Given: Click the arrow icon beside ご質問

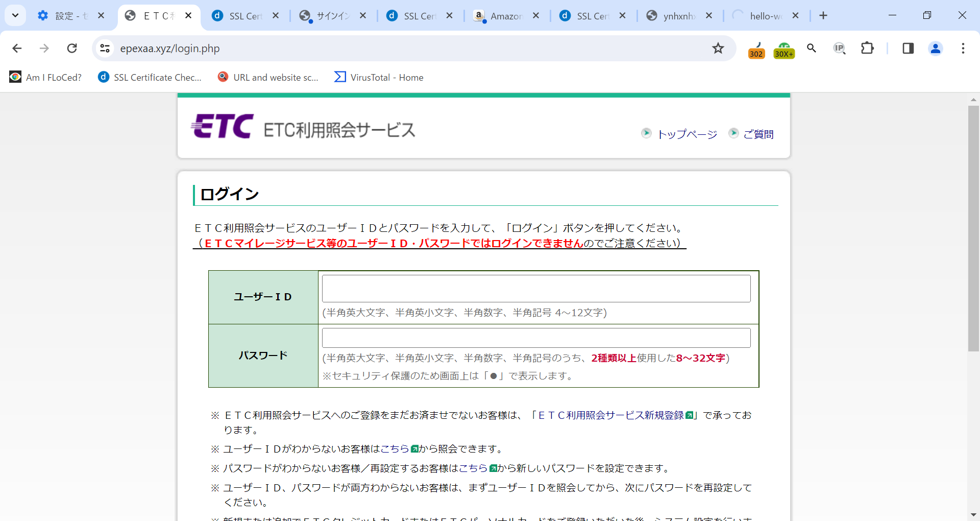Looking at the screenshot, I should click(733, 133).
